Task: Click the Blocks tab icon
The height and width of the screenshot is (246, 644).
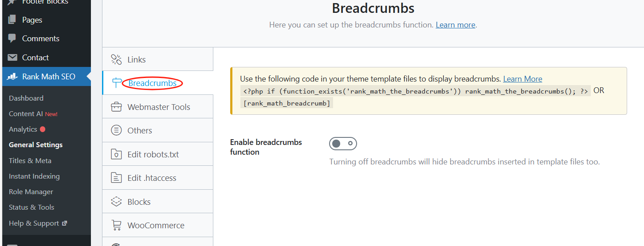Action: 116,202
